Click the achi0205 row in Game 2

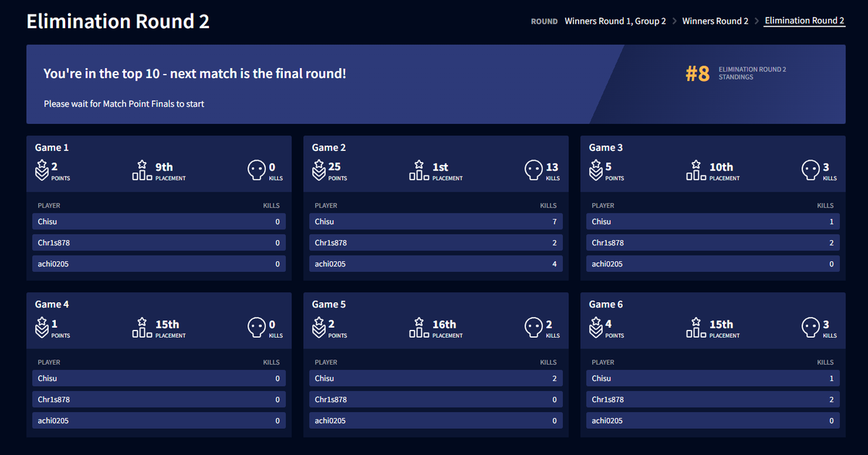435,263
